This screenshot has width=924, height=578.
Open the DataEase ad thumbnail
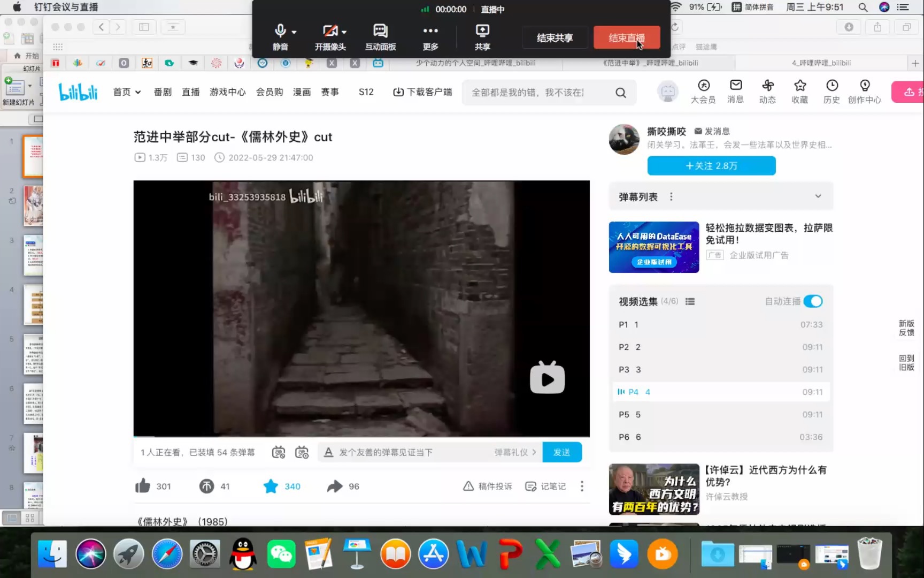pos(654,247)
